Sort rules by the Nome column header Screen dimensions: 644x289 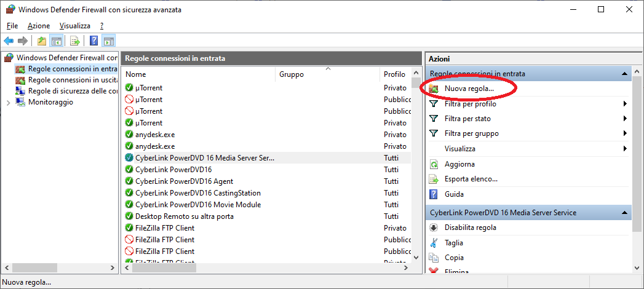[x=199, y=74]
